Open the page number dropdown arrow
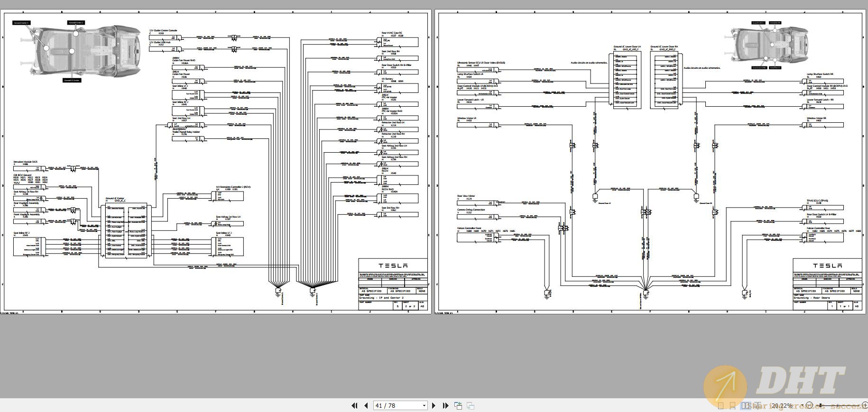 click(x=424, y=406)
